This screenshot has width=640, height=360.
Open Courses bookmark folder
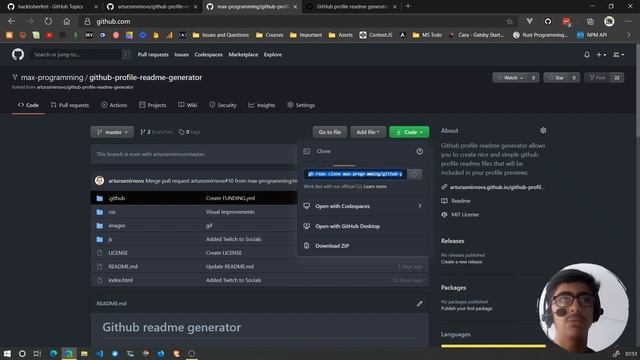[x=269, y=35]
